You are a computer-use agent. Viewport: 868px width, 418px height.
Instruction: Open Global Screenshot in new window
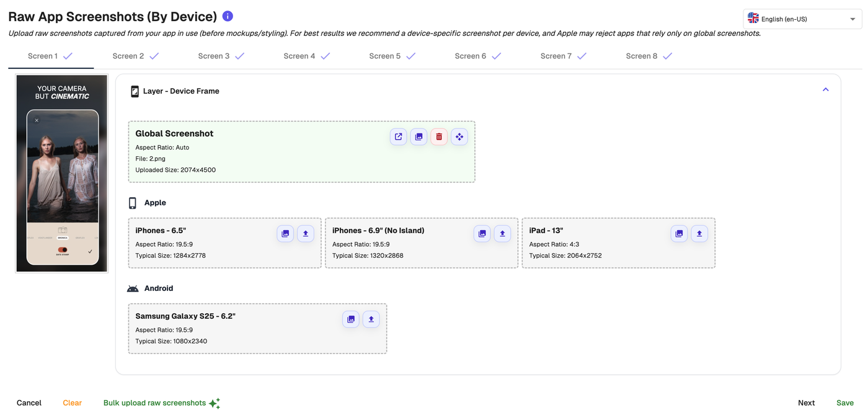point(399,137)
